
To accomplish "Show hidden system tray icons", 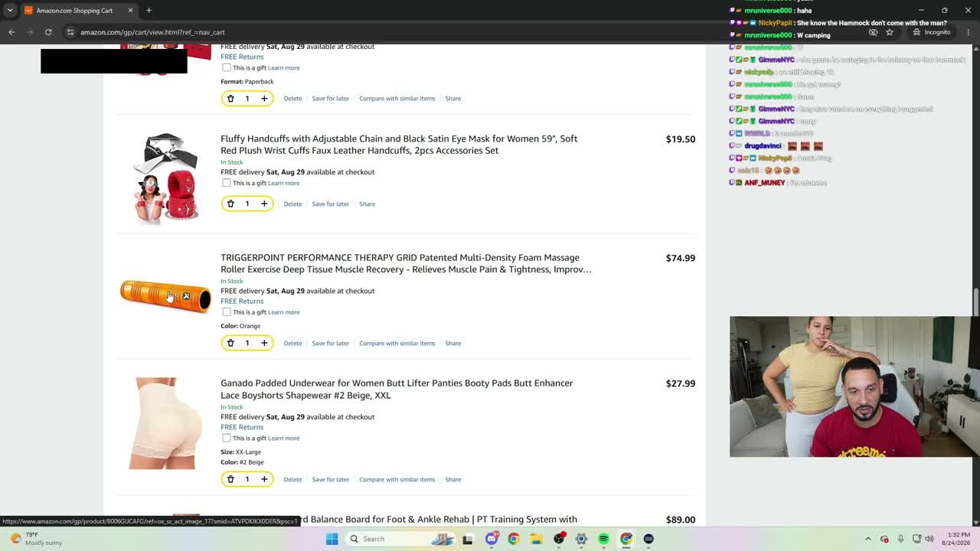I will tap(867, 539).
